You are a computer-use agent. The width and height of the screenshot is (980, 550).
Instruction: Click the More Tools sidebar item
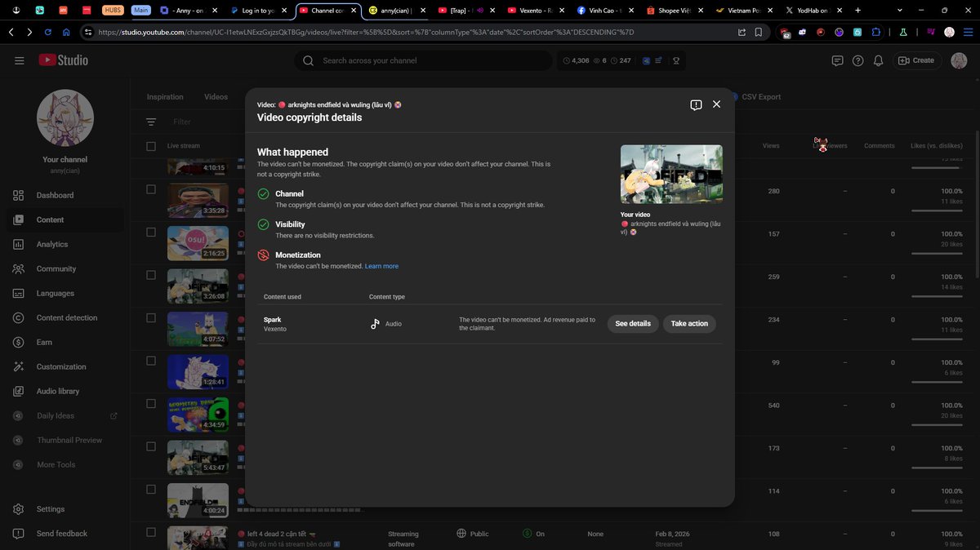coord(64,464)
